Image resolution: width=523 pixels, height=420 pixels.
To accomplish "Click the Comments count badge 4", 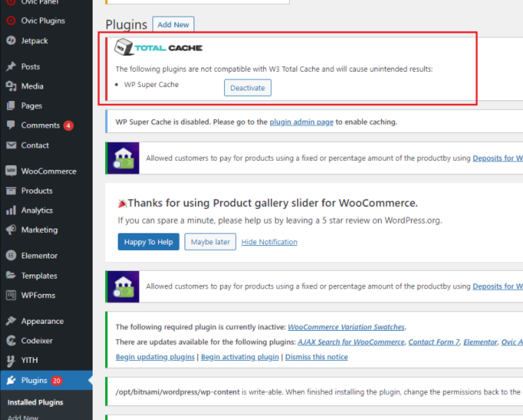I will [68, 126].
